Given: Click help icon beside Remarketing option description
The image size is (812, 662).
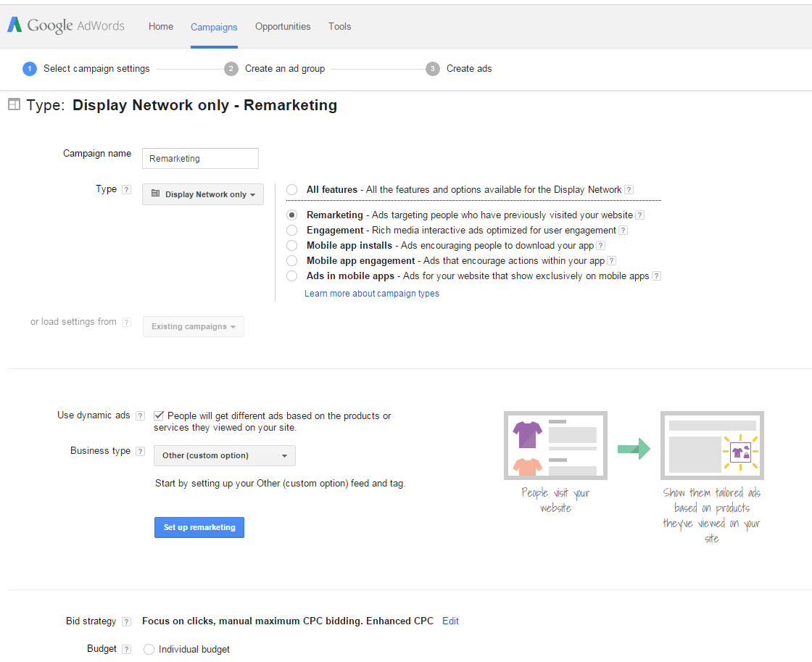Looking at the screenshot, I should tap(639, 215).
